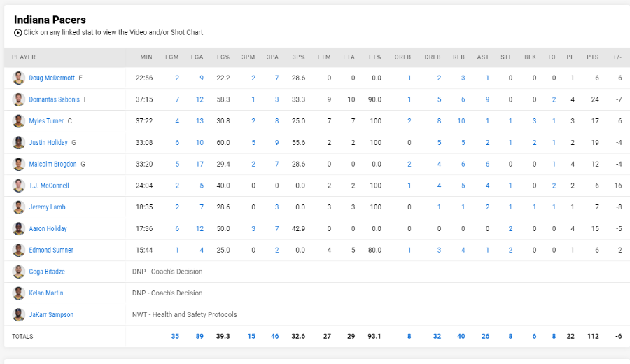Click JaKarr Sampson's Health and Safety Protocols note
Image resolution: width=630 pixels, height=364 pixels.
click(x=184, y=314)
